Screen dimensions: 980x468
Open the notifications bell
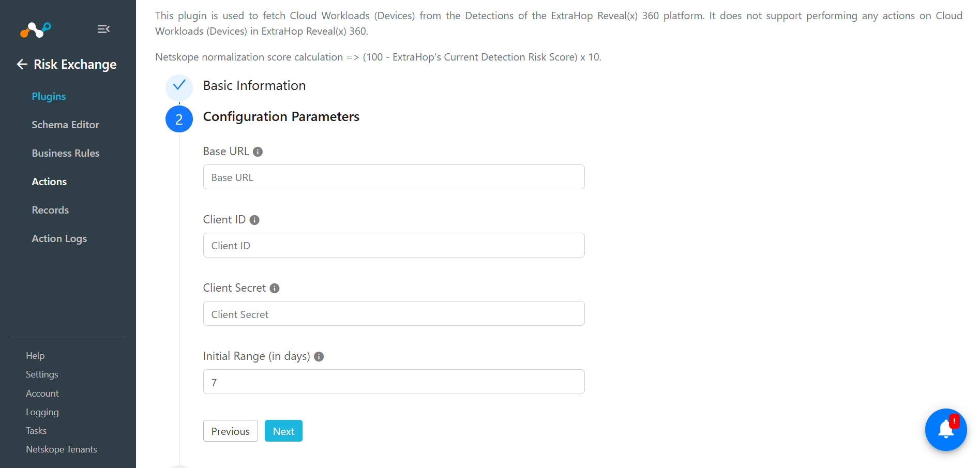click(946, 430)
